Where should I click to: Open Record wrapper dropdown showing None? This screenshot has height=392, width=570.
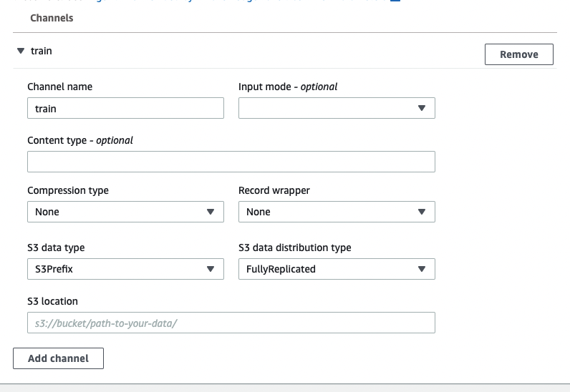tap(329, 212)
